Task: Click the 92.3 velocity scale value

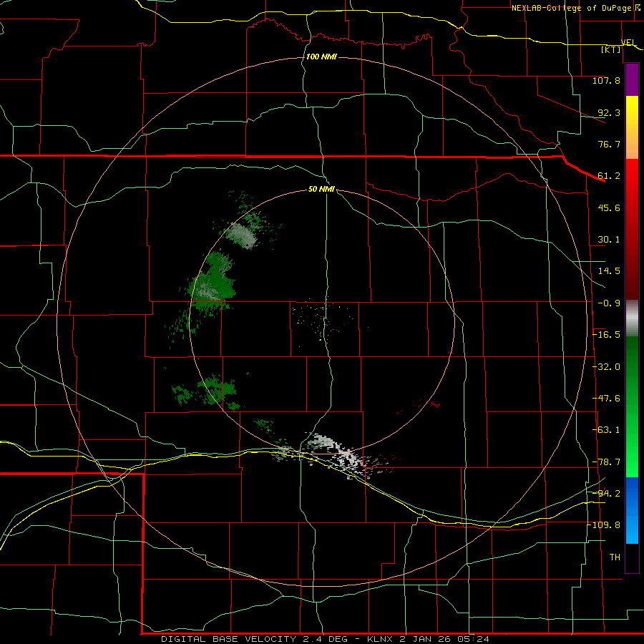Action: pos(609,112)
